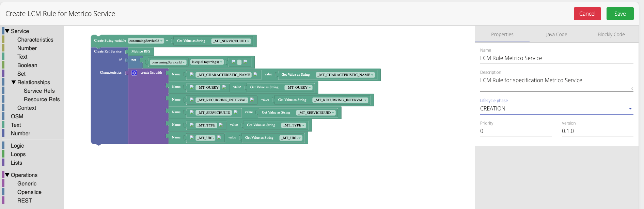644x209 pixels.
Task: Click closing quote icon after _MT_CHARACTERISTIC_NAME text field
Action: click(x=255, y=74)
